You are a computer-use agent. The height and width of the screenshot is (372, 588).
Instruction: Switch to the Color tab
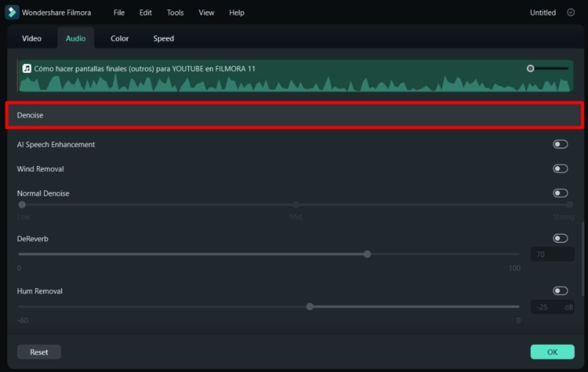120,39
